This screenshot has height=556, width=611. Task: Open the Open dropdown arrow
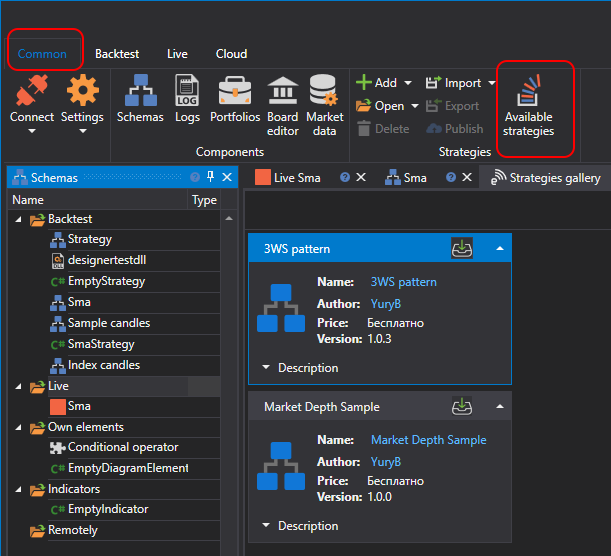tap(415, 106)
